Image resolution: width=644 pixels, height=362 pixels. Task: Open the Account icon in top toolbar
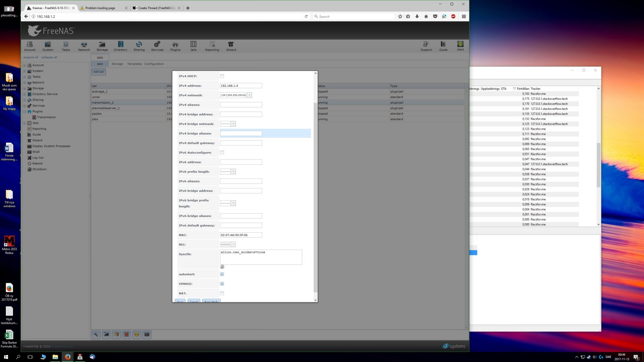coord(30,46)
